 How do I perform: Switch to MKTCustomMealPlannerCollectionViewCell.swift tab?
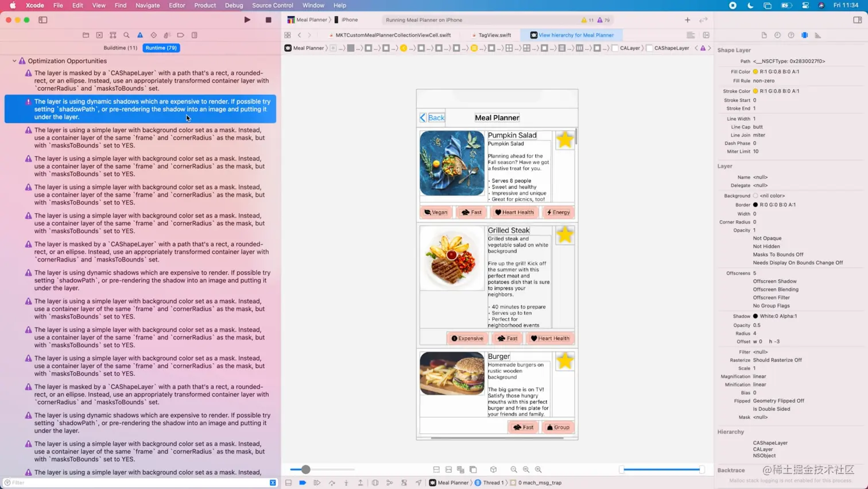pos(390,35)
